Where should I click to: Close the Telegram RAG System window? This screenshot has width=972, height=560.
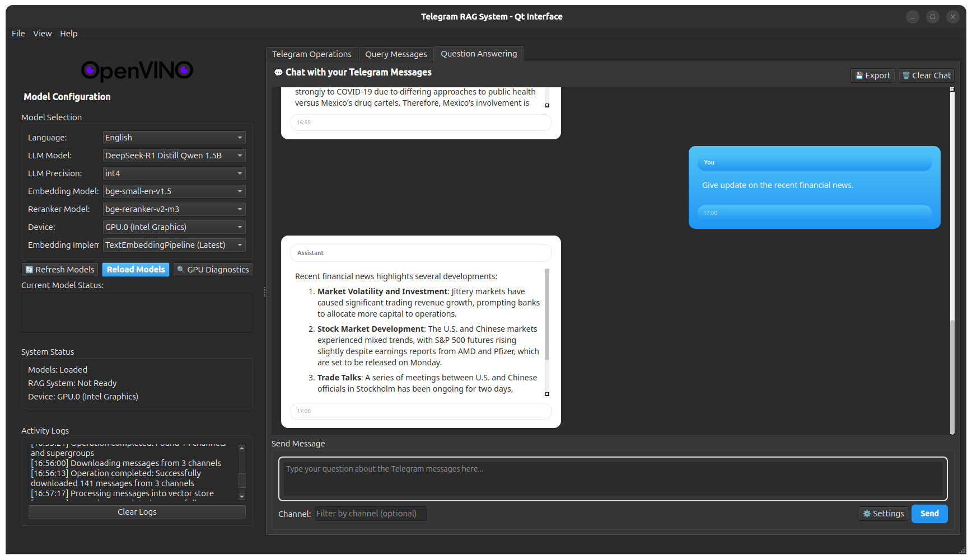[953, 17]
